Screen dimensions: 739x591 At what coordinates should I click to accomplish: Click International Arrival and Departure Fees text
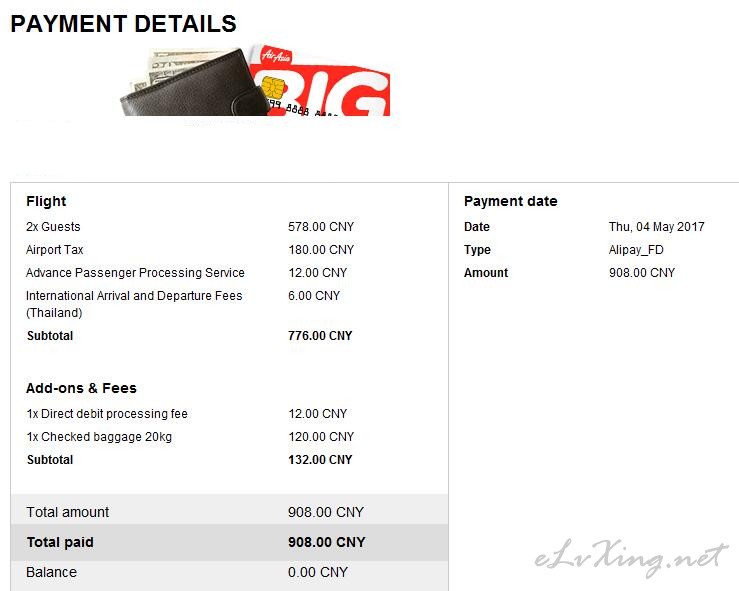[134, 296]
